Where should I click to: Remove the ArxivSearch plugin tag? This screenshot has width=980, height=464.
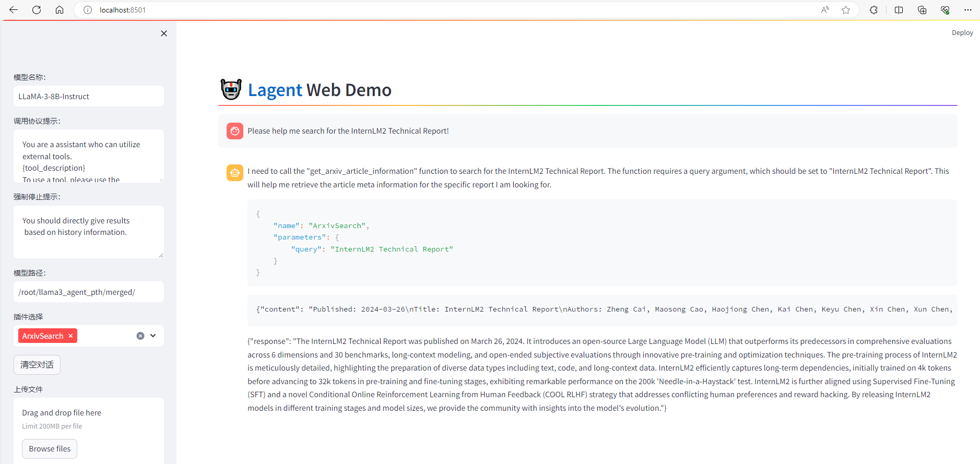[70, 336]
